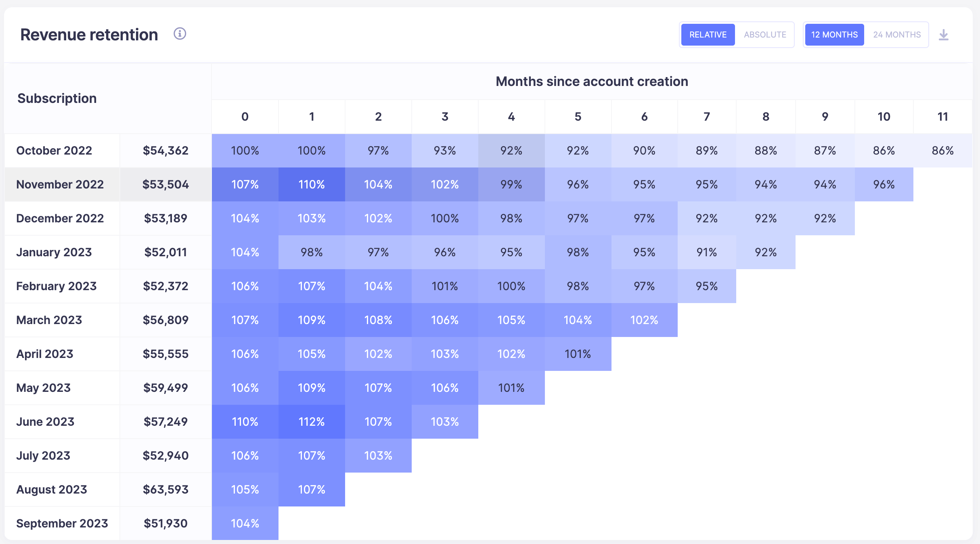Click the info icon beside Revenue retention
980x544 pixels.
pos(180,33)
